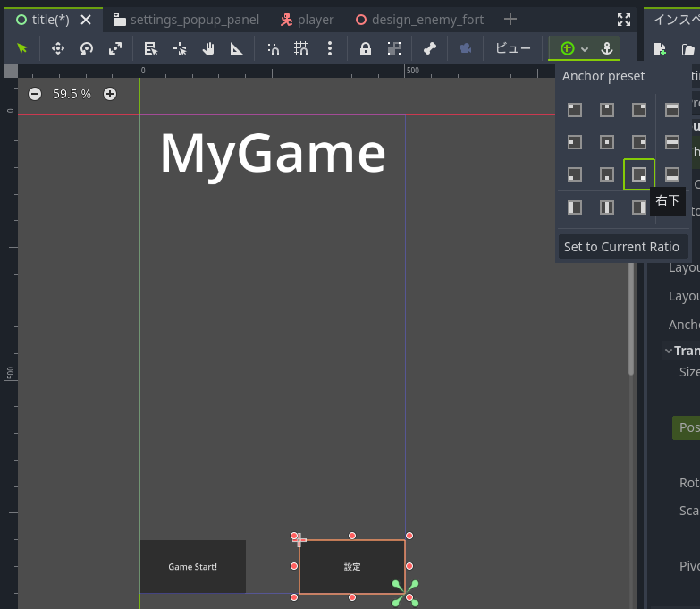Zoom in the canvas view
The width and height of the screenshot is (700, 609).
[x=110, y=94]
